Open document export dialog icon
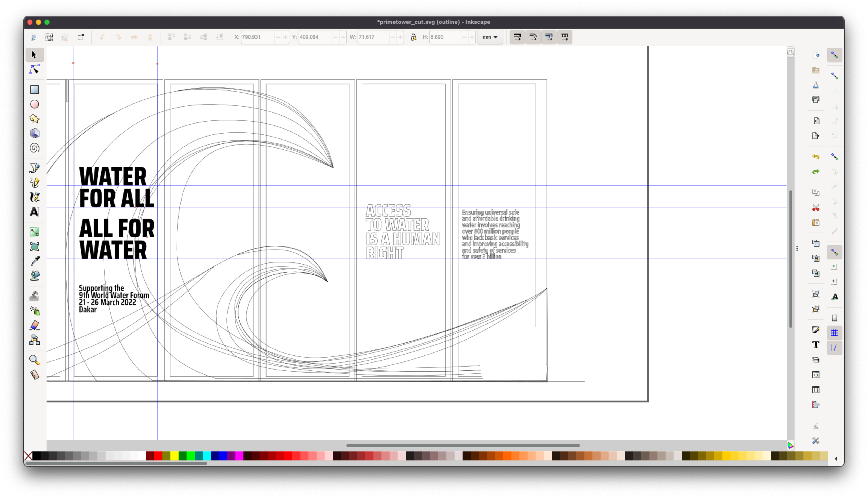This screenshot has width=868, height=498. click(816, 136)
